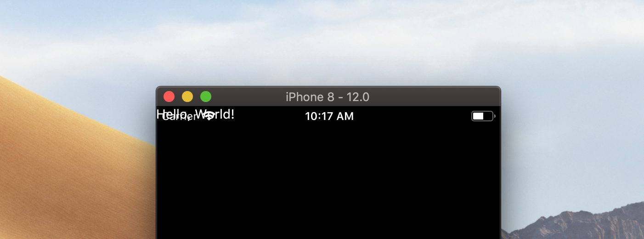Tap the 10:17 AM clock
This screenshot has width=644, height=239.
click(x=329, y=116)
